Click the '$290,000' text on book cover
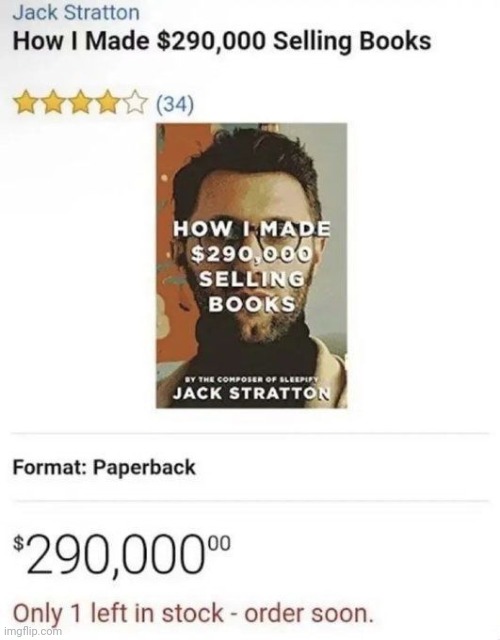 coord(251,254)
